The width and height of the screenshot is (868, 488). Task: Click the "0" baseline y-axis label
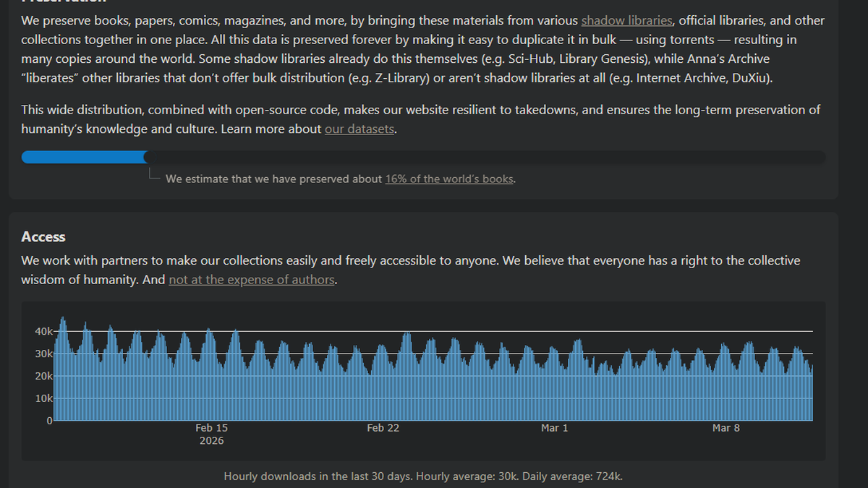tap(49, 420)
